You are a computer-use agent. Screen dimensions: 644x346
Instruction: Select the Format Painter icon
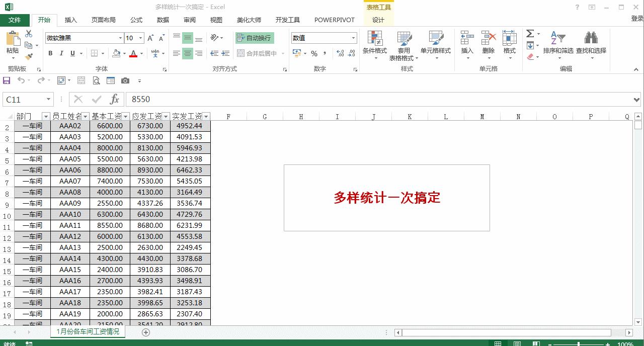coord(29,55)
